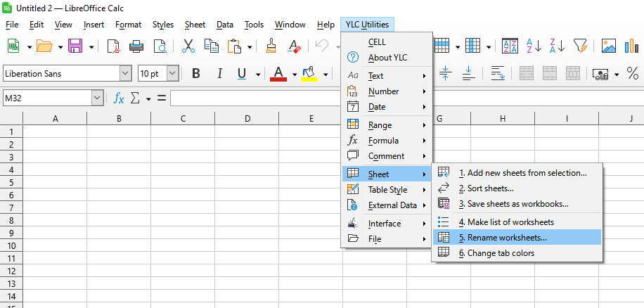
Task: Open the font name dropdown
Action: (125, 74)
